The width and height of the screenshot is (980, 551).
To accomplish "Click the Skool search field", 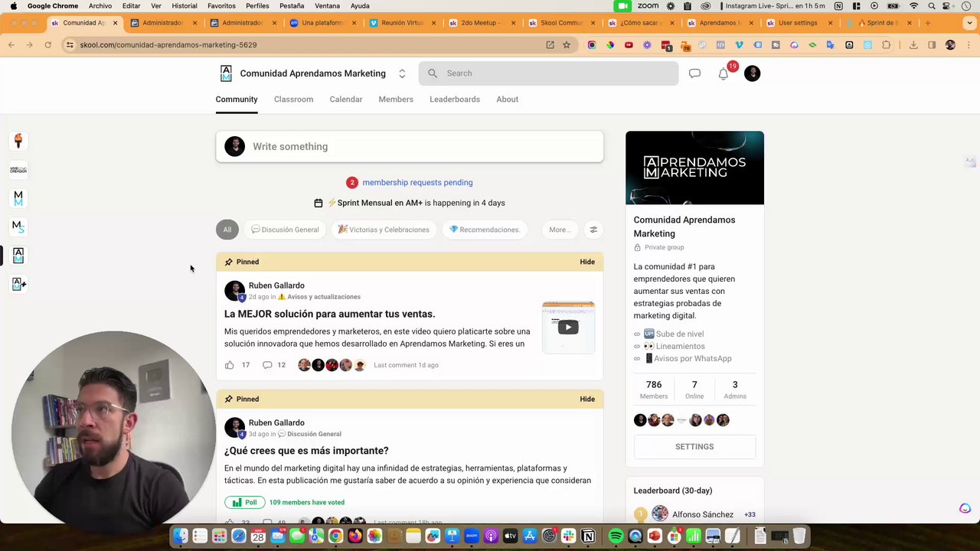I will [548, 73].
